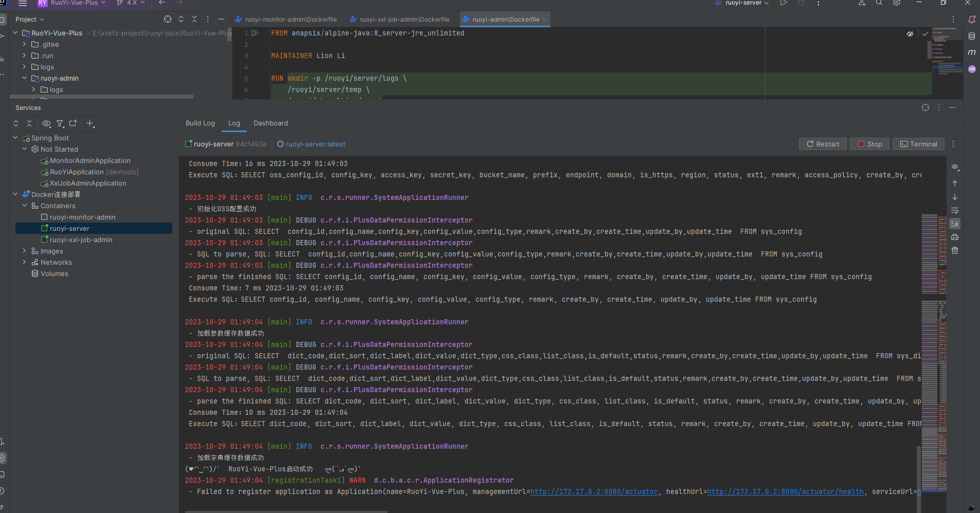The image size is (980, 513).
Task: Expand all nodes in Services tree
Action: click(x=16, y=123)
